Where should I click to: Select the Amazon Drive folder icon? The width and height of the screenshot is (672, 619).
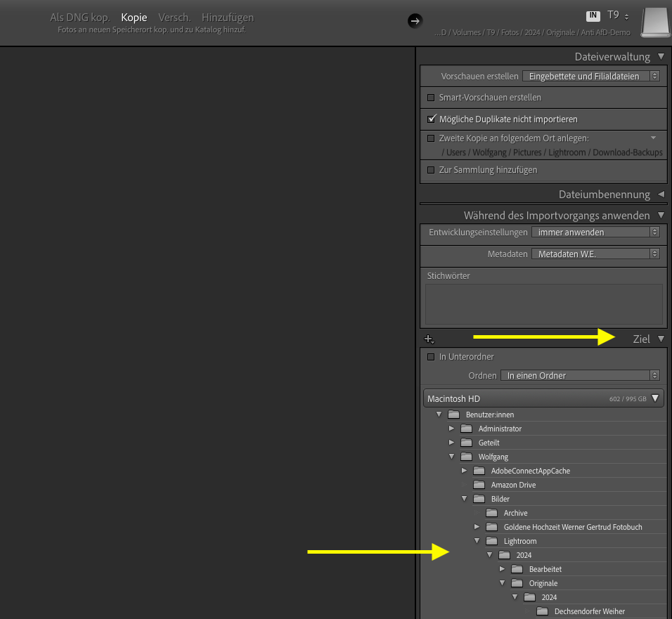coord(479,485)
